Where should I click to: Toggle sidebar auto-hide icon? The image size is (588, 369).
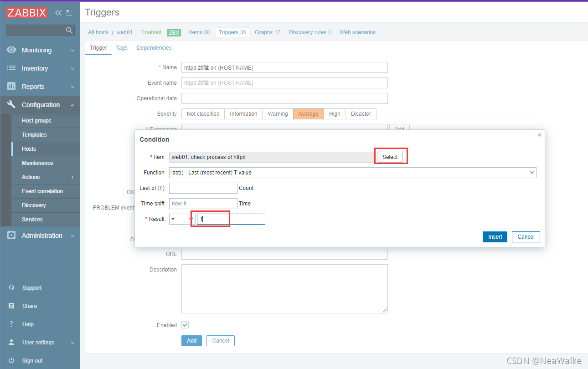pyautogui.click(x=69, y=13)
